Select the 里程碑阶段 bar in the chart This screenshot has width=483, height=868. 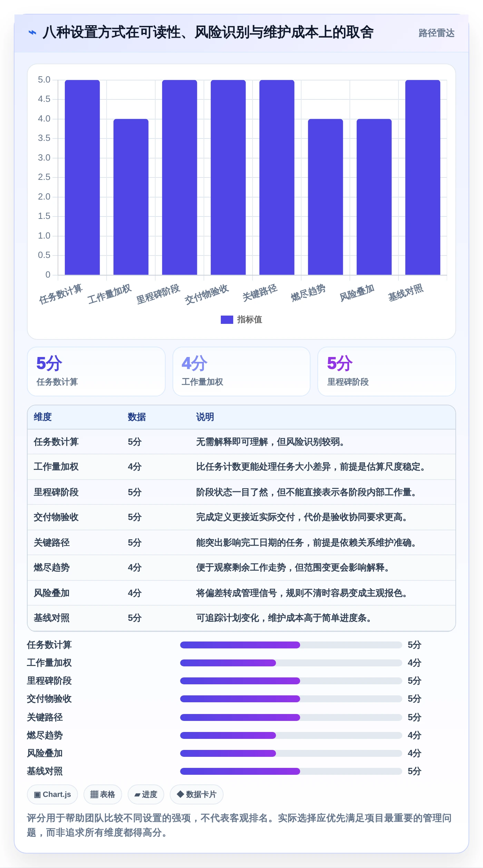click(179, 177)
